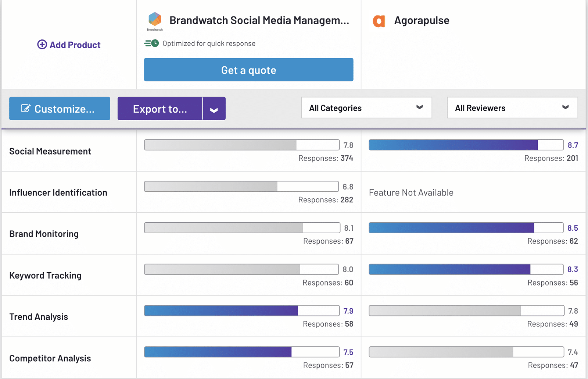The image size is (588, 379).
Task: Click the Optimized for quick response text
Action: pos(209,43)
